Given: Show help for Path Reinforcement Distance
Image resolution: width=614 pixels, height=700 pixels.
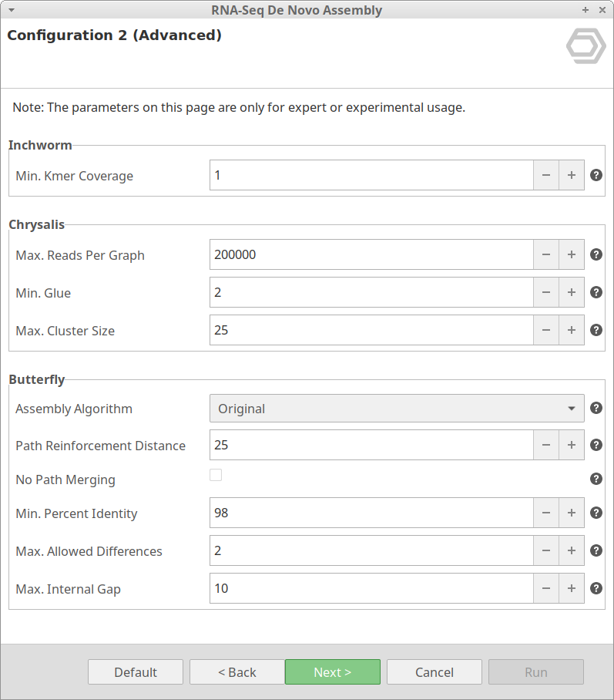Looking at the screenshot, I should (x=596, y=445).
